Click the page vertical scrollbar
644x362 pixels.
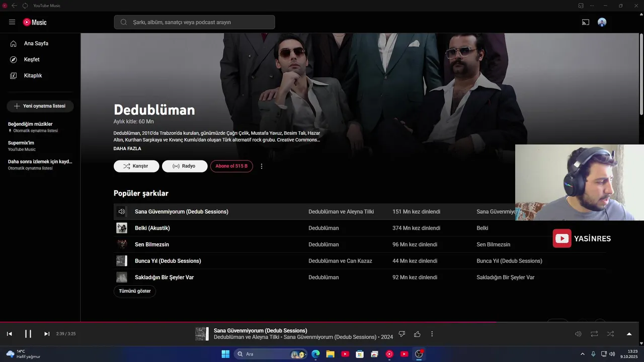(x=641, y=74)
